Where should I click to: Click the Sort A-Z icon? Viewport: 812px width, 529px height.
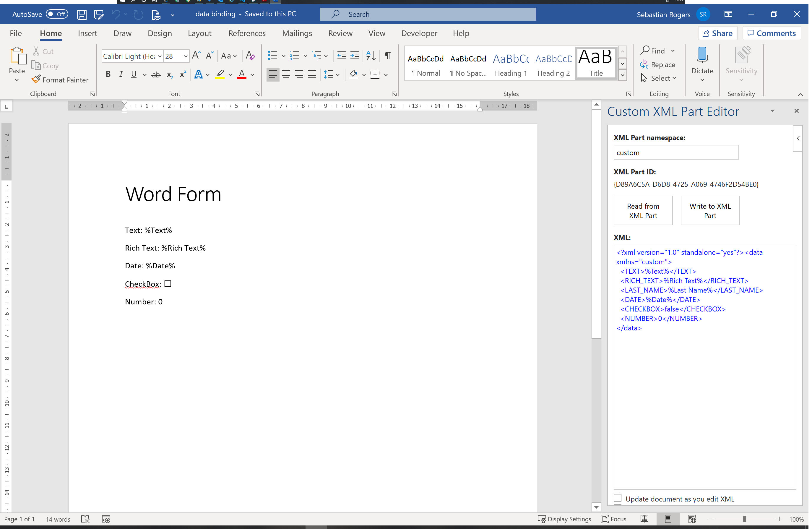(x=371, y=55)
